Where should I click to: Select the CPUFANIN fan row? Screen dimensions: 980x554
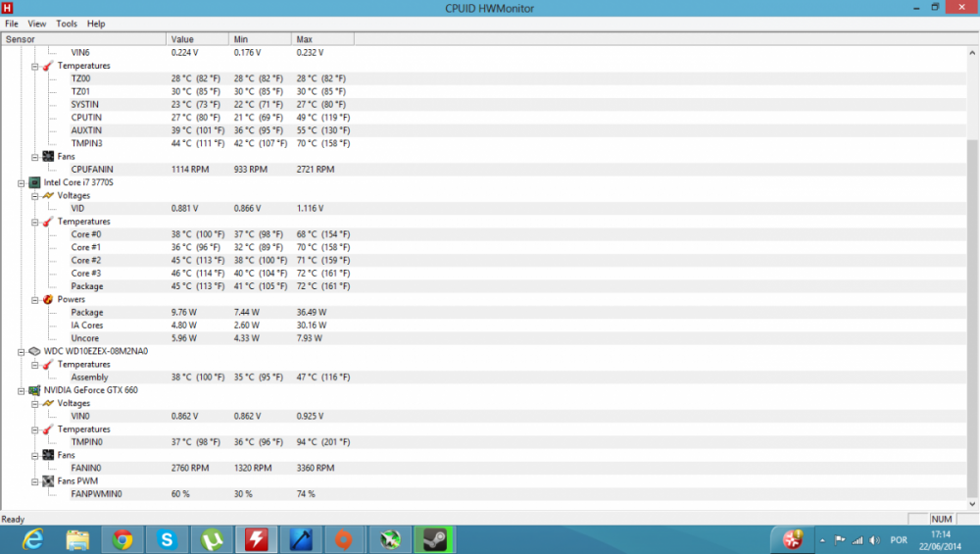coord(85,169)
